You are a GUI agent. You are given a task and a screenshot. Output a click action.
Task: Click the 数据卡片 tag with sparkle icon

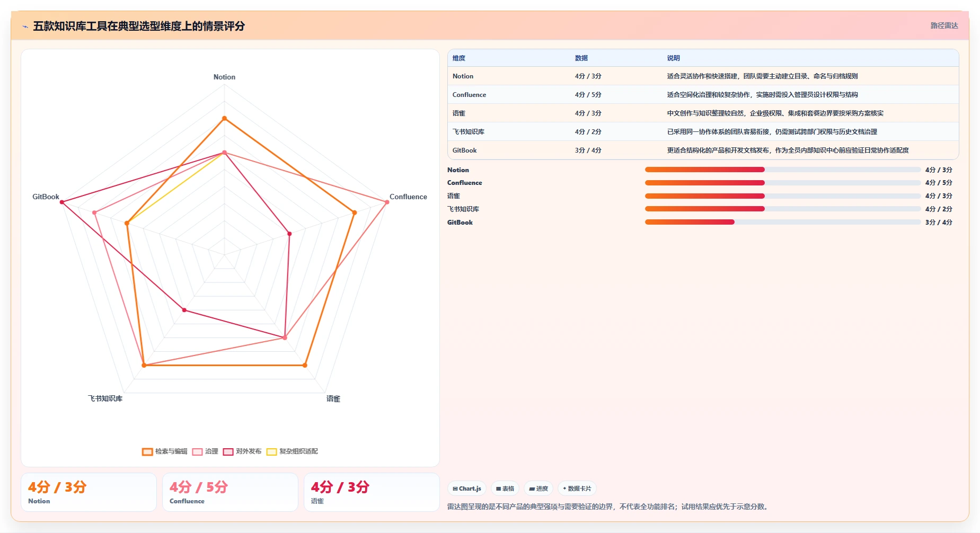point(577,488)
